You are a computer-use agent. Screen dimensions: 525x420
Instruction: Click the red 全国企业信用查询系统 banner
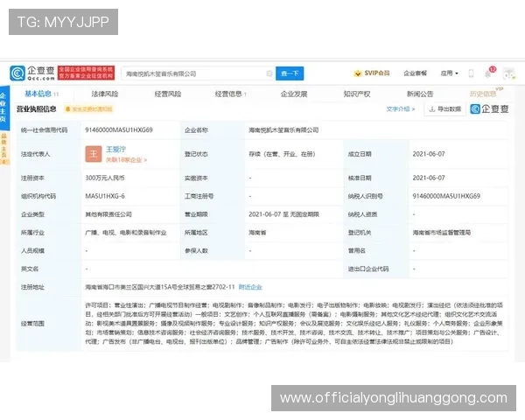87,73
